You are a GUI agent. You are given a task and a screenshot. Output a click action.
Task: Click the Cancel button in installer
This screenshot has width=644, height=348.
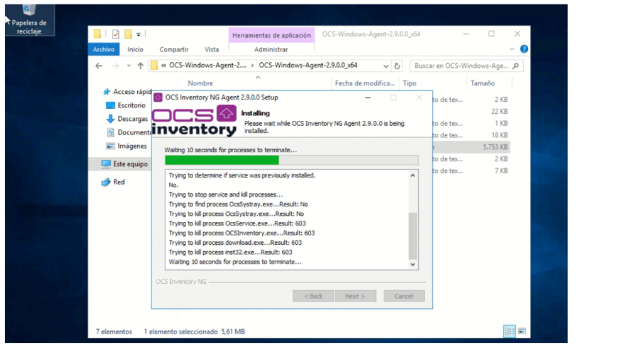404,296
